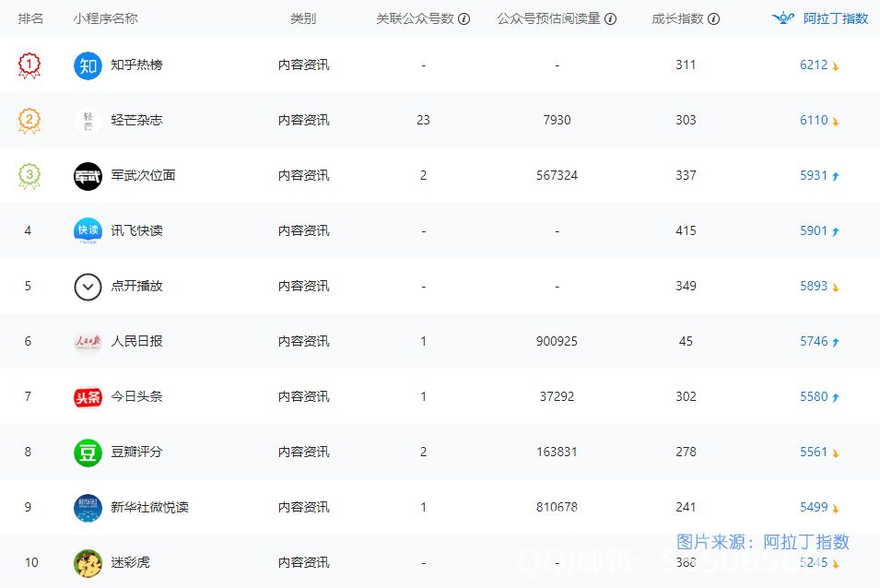880x588 pixels.
Task: Open the 迷彩虎 mini program name
Action: tap(130, 562)
